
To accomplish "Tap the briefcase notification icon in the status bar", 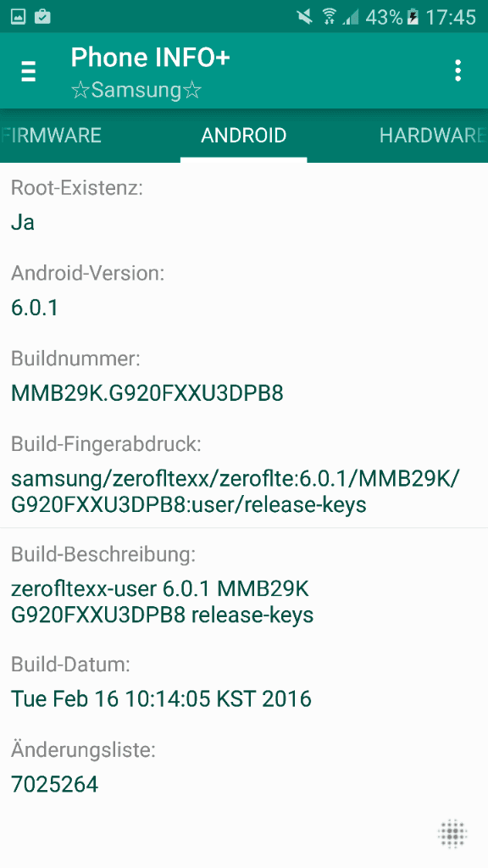I will (x=42, y=17).
